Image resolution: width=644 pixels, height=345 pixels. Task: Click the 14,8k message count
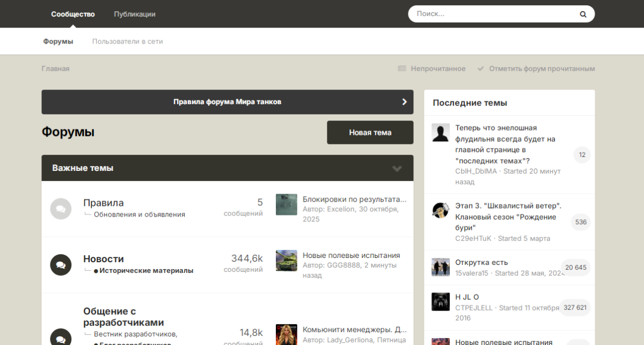point(251,332)
